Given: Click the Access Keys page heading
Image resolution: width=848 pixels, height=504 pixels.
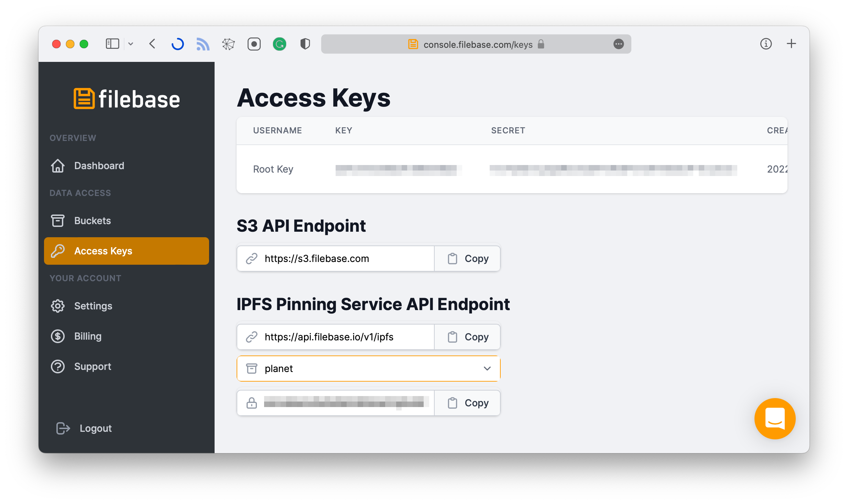Looking at the screenshot, I should (314, 98).
